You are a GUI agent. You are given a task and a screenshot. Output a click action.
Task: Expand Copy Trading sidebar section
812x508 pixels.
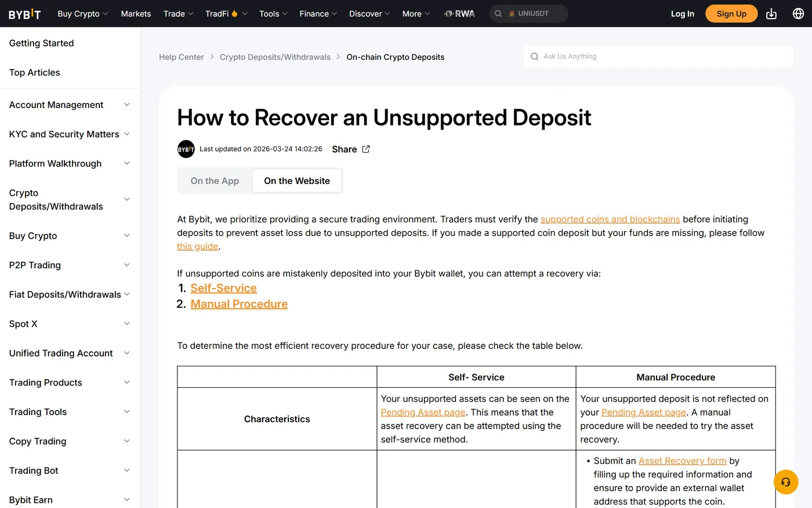pyautogui.click(x=70, y=441)
